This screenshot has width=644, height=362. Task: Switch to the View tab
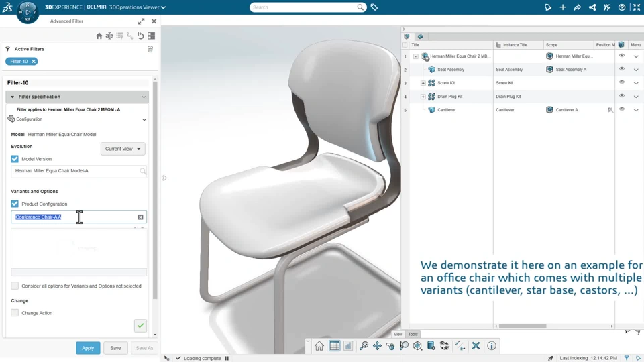398,334
